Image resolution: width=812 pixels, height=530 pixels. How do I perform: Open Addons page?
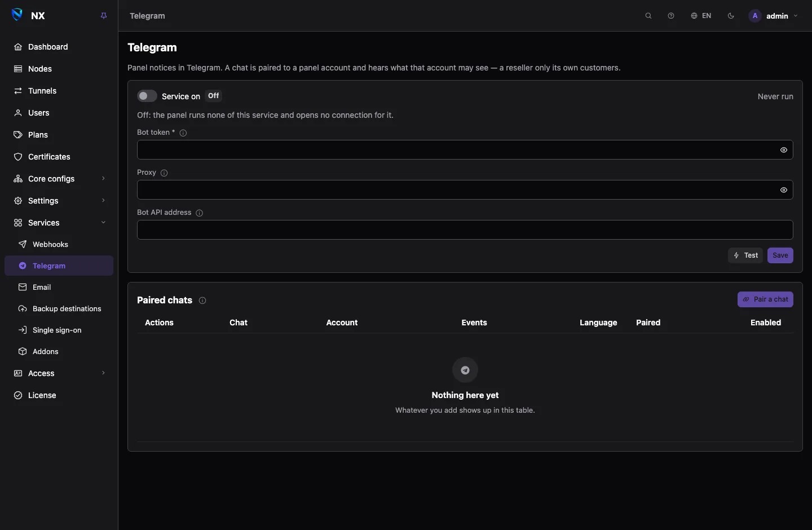tap(59, 351)
